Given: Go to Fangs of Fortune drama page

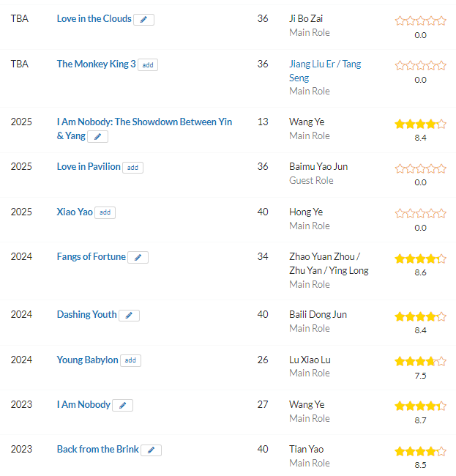Looking at the screenshot, I should pos(91,257).
